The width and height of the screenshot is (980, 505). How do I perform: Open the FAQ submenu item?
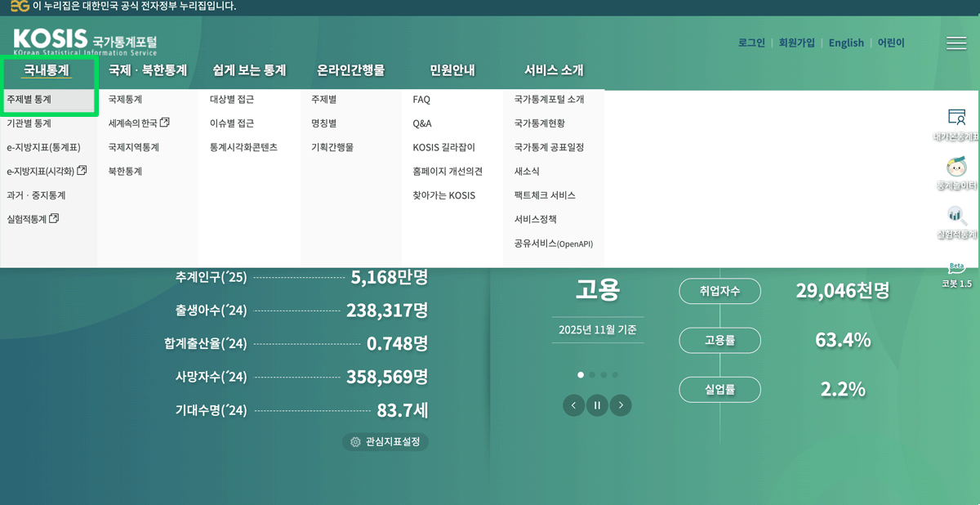(x=421, y=100)
